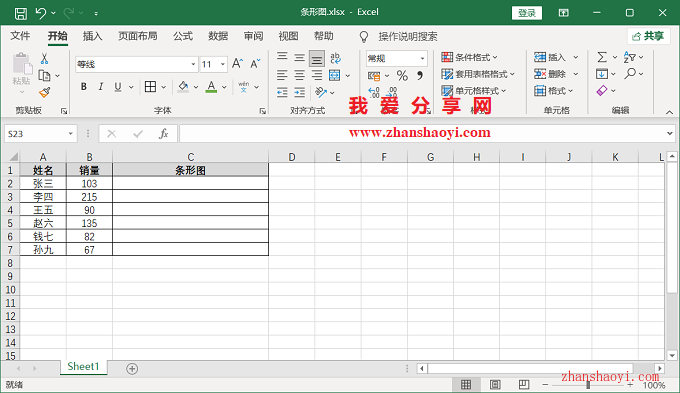
Task: Click the Insert Function fx icon
Action: coord(163,134)
